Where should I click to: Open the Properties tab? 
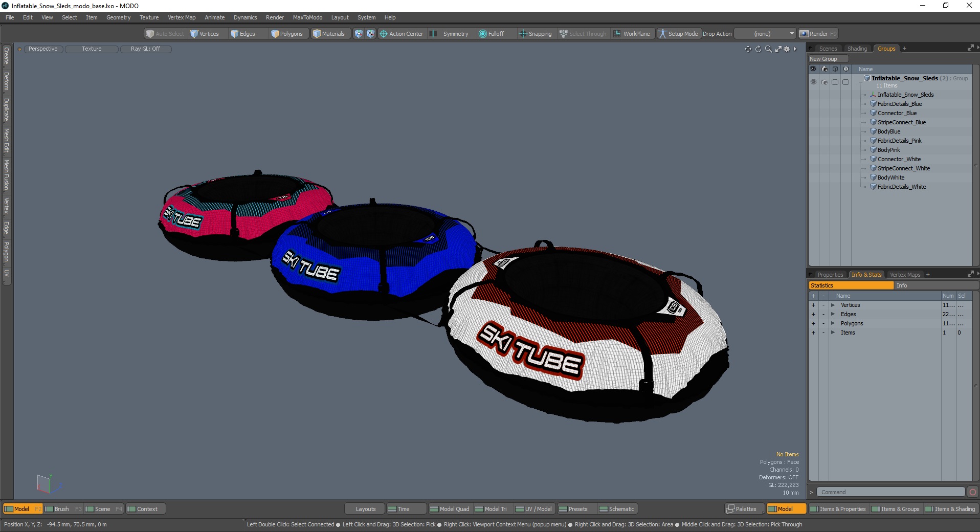click(830, 275)
